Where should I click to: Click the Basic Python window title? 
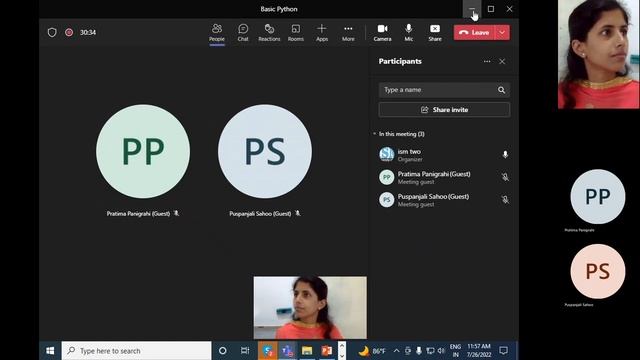[x=279, y=9]
